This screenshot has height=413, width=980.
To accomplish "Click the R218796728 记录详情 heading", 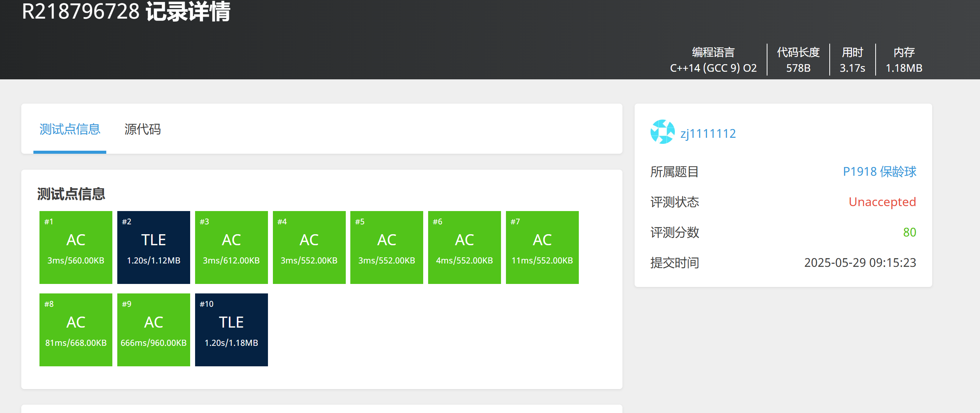I will [126, 11].
